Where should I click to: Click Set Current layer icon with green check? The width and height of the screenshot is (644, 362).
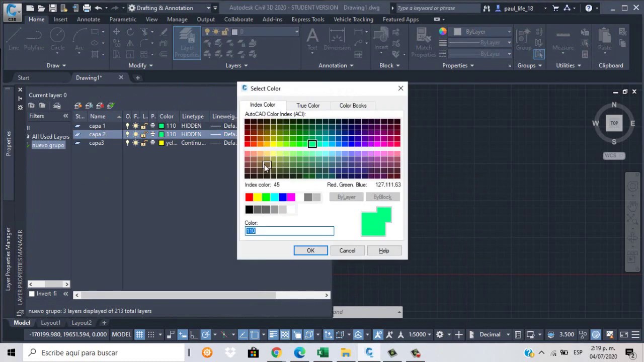tap(111, 106)
